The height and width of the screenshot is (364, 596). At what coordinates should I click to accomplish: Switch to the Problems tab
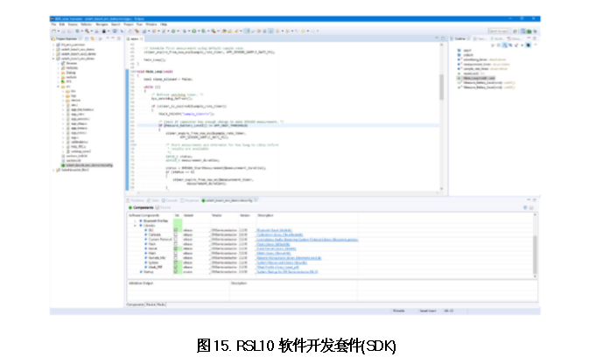tap(136, 200)
